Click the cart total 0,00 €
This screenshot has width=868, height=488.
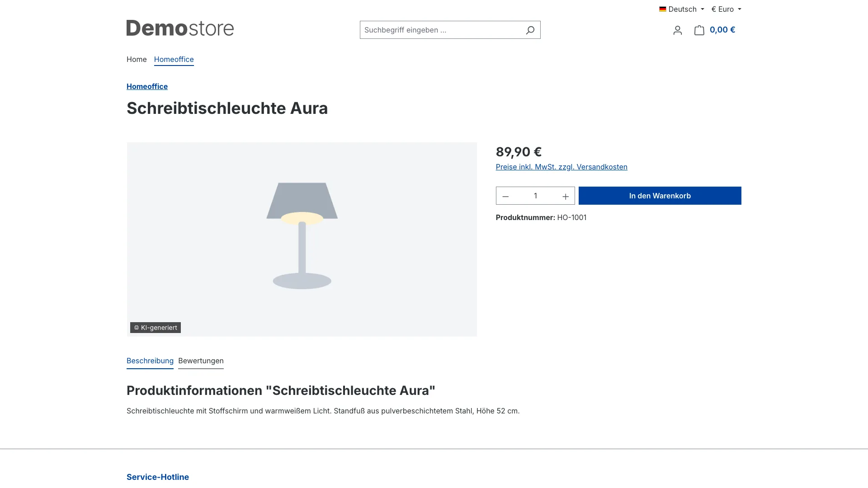[x=722, y=30]
